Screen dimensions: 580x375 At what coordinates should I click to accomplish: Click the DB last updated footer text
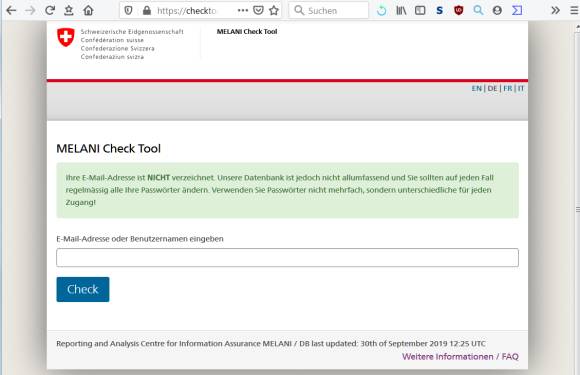[392, 344]
